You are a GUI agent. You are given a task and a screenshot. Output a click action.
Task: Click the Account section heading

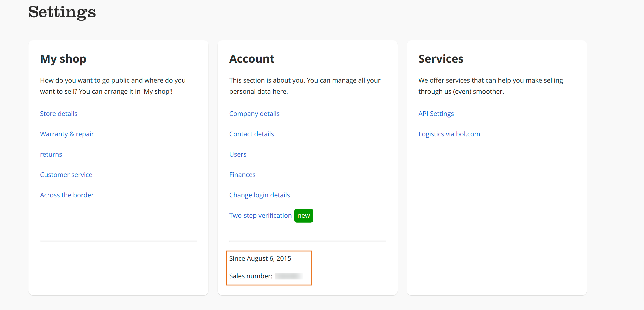(x=252, y=59)
